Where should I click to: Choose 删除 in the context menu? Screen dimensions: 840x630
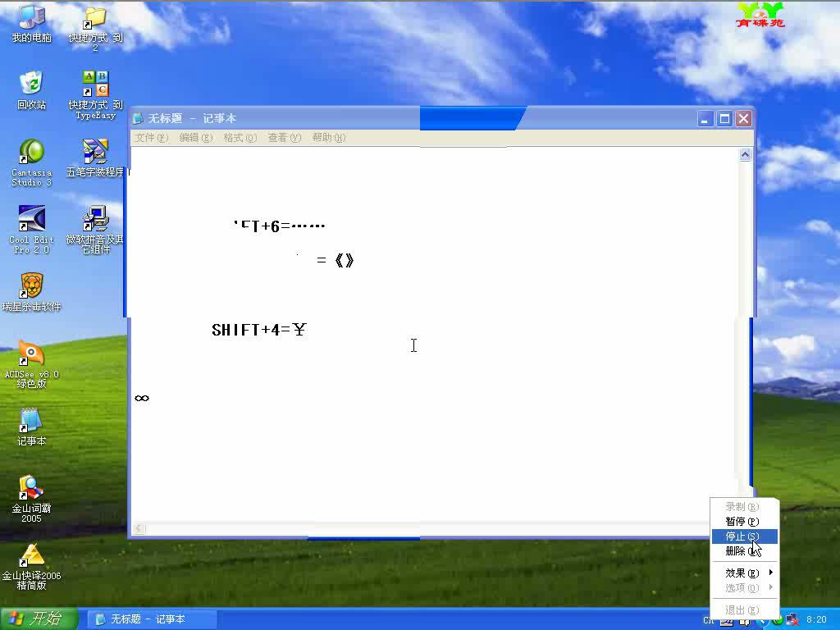(745, 550)
